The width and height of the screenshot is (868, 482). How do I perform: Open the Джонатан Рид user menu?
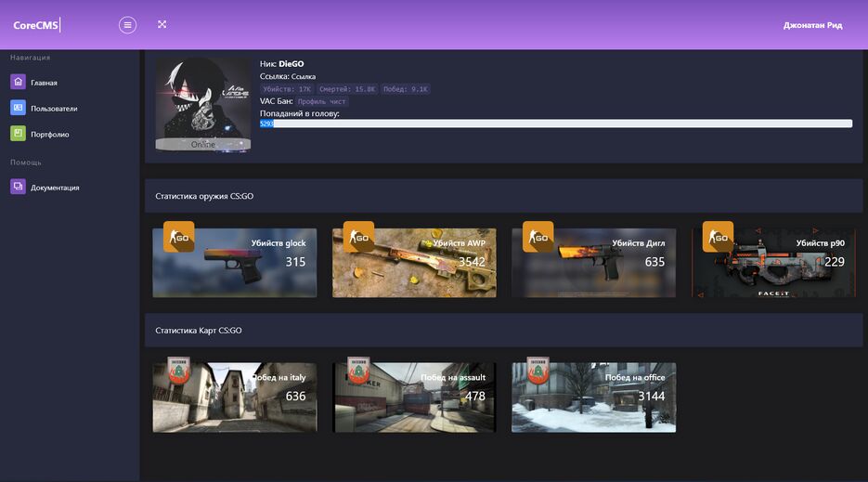pos(812,25)
